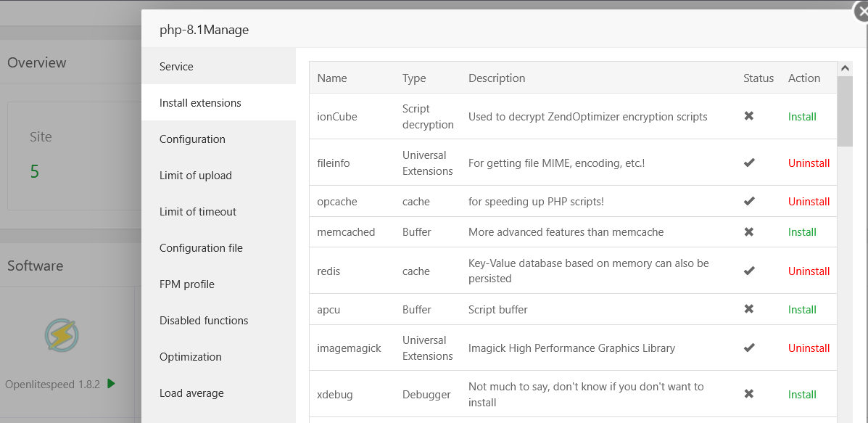Install the ionCube extension
The image size is (868, 423).
point(802,116)
